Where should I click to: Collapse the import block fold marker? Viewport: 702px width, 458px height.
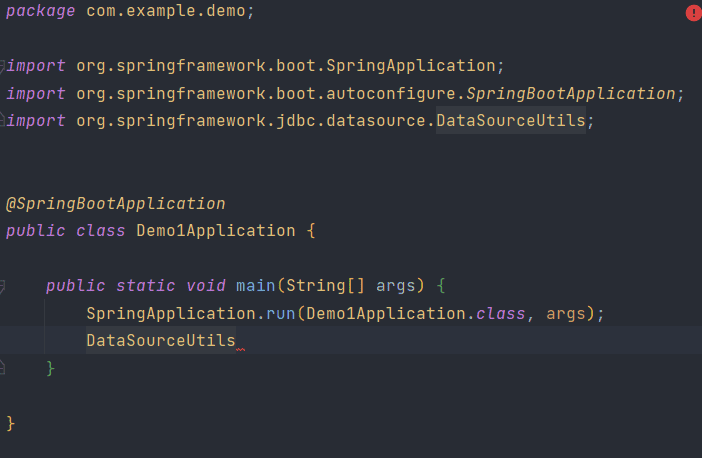click(2, 66)
